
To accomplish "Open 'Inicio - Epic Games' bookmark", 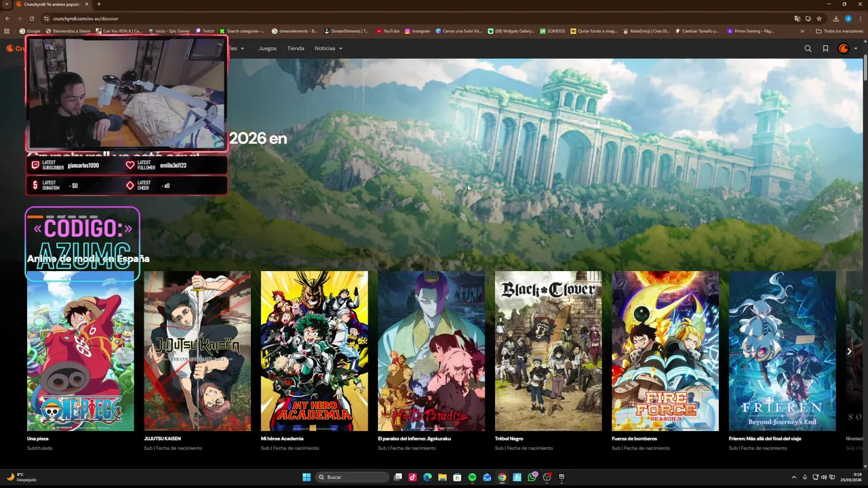I will [x=169, y=31].
